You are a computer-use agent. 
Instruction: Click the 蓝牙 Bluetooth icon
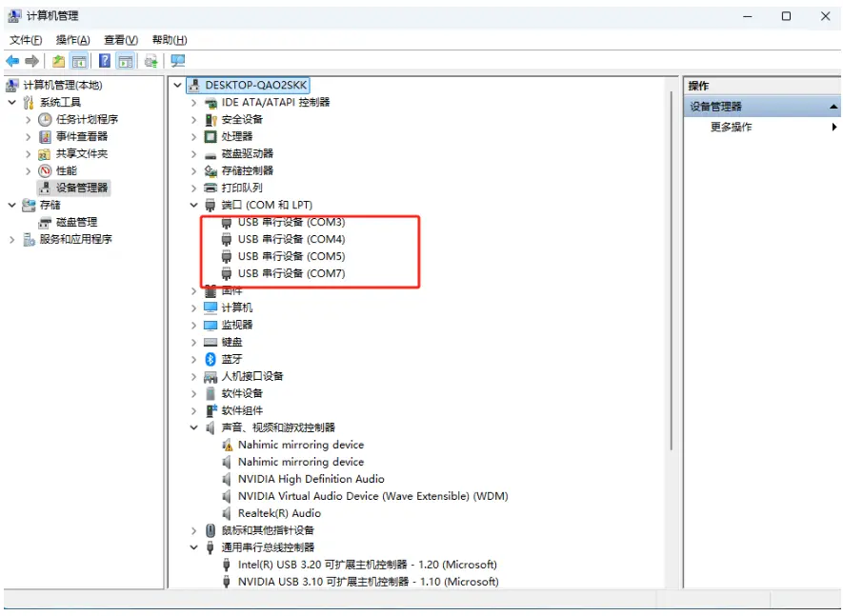(211, 359)
